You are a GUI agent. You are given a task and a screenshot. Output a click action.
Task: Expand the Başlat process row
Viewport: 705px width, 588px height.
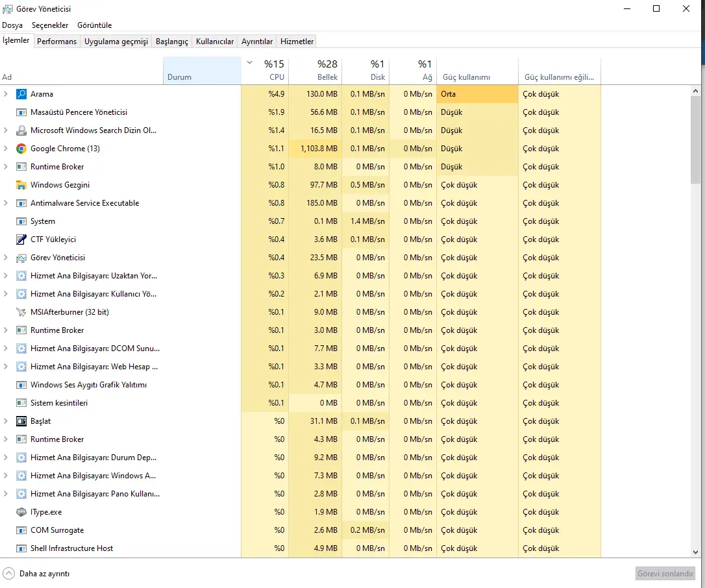tap(5, 421)
